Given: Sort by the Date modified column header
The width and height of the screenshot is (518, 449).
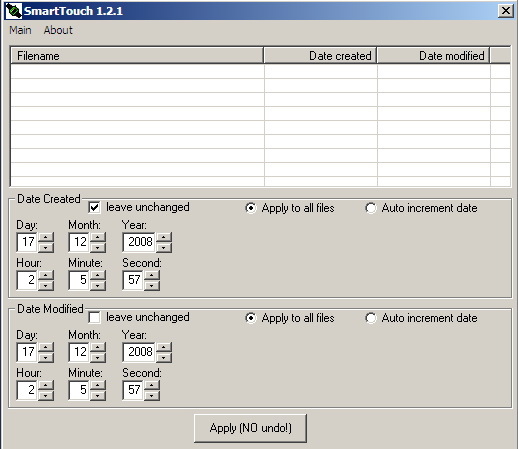Looking at the screenshot, I should 433,56.
